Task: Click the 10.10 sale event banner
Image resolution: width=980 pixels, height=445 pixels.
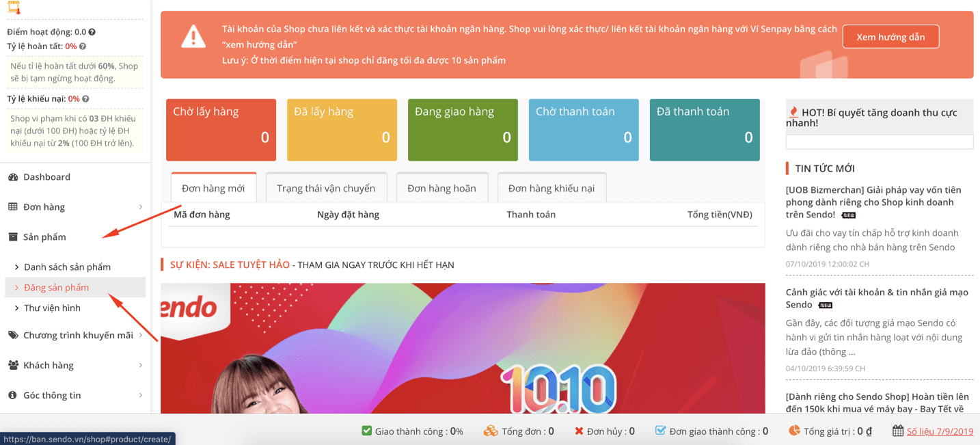Action: tap(463, 348)
